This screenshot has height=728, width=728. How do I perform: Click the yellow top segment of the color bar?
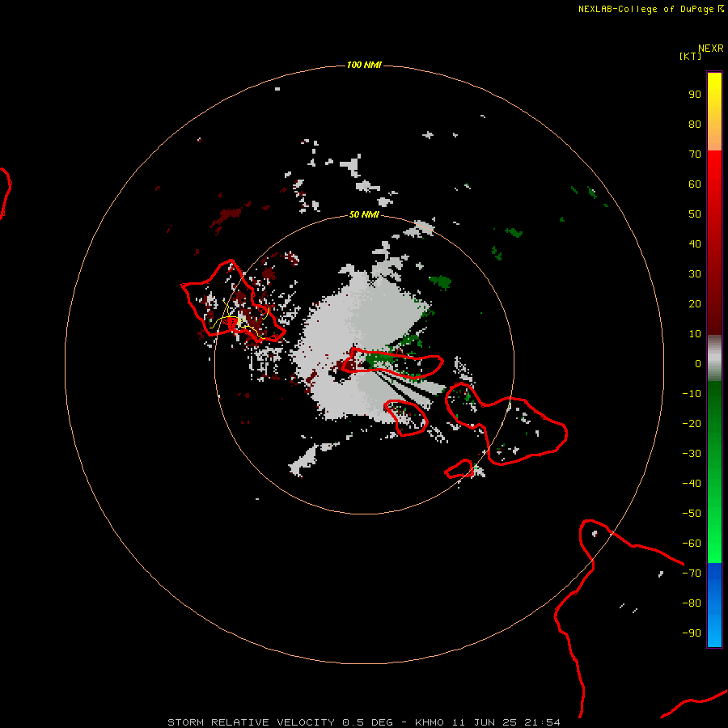[714, 112]
